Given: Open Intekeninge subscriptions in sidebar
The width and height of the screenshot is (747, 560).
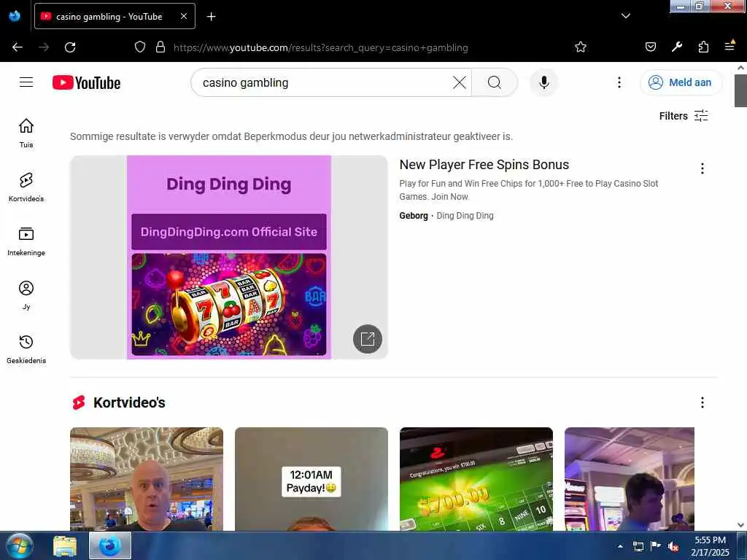Looking at the screenshot, I should pos(26,241).
